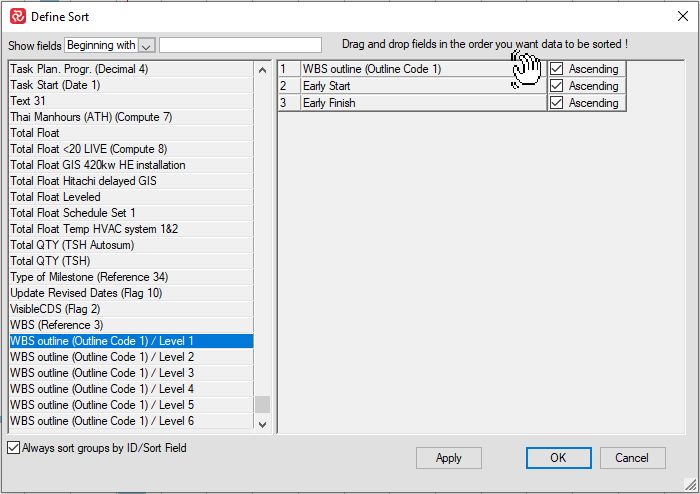Select 'Thai Manhours (ATH) (Compute 7)' field

click(91, 117)
